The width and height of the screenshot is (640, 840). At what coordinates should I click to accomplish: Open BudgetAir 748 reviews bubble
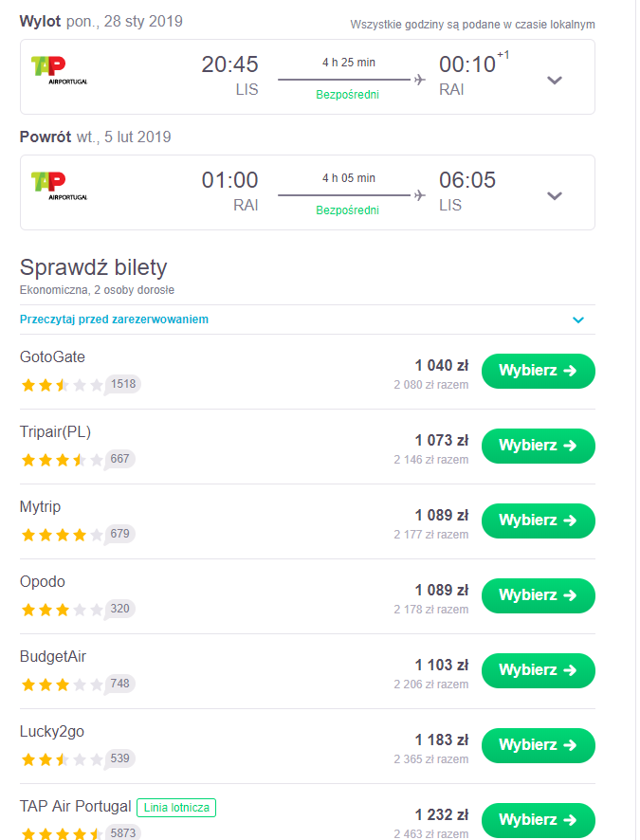[x=119, y=685]
